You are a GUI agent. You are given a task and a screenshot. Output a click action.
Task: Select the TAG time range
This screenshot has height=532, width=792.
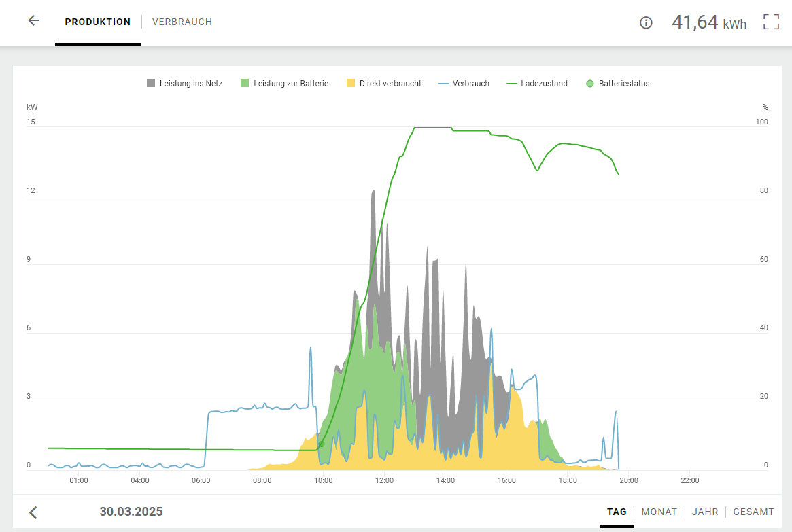617,512
